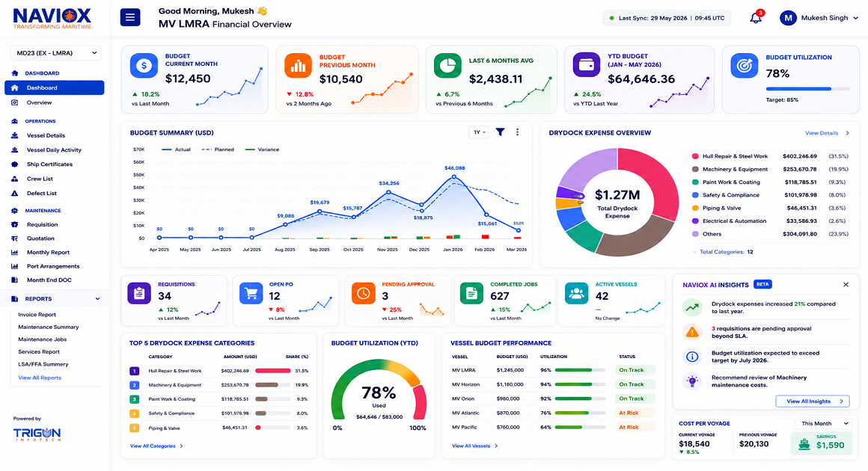Click the trend-up icon beside drydock expenses insight

[x=692, y=307]
